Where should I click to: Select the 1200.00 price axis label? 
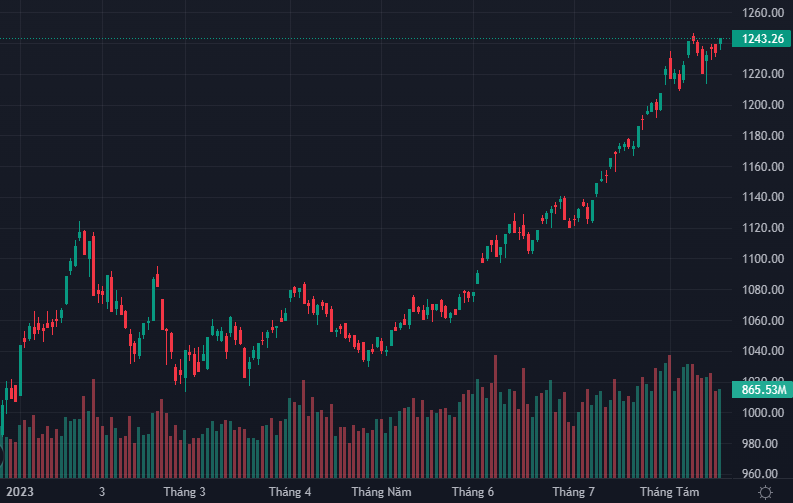point(763,105)
